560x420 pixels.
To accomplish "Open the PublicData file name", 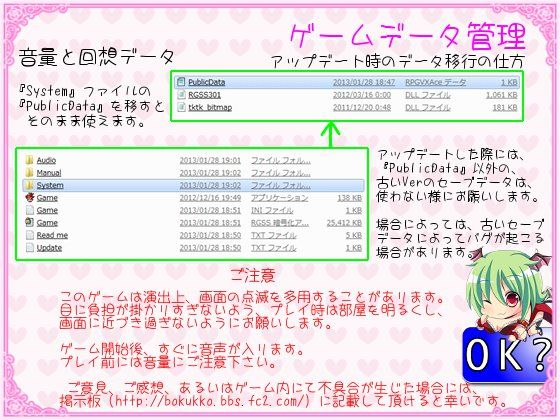I will coord(207,82).
